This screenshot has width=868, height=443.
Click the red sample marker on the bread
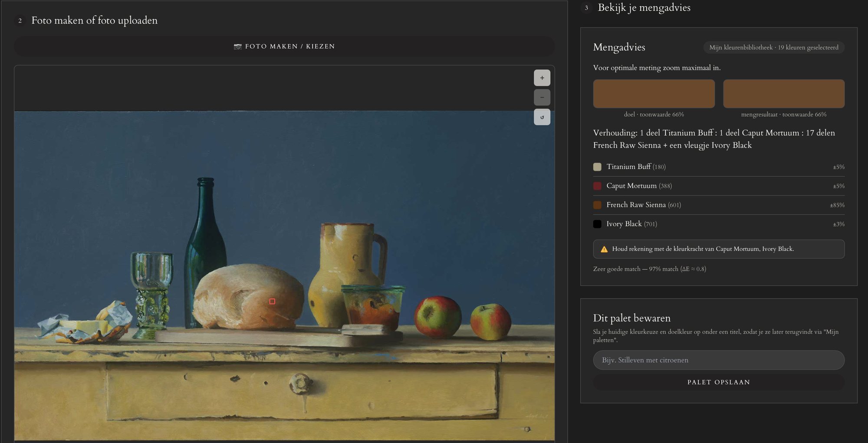(272, 302)
